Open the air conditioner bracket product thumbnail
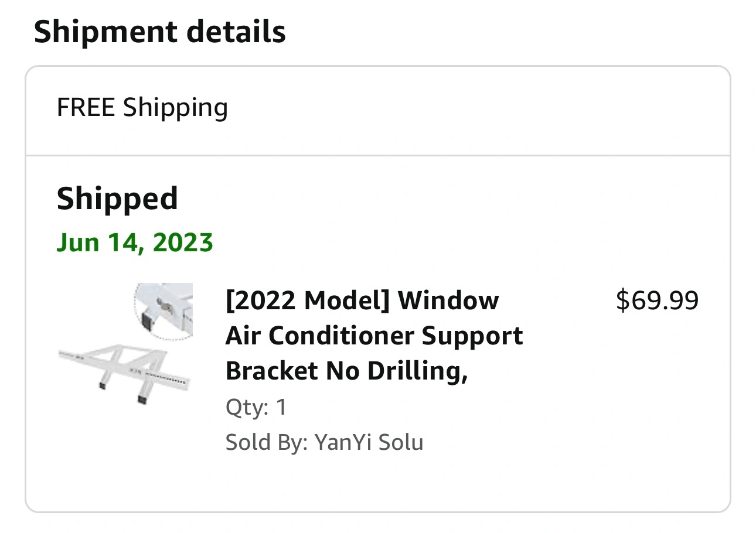The height and width of the screenshot is (533, 756). (x=125, y=346)
